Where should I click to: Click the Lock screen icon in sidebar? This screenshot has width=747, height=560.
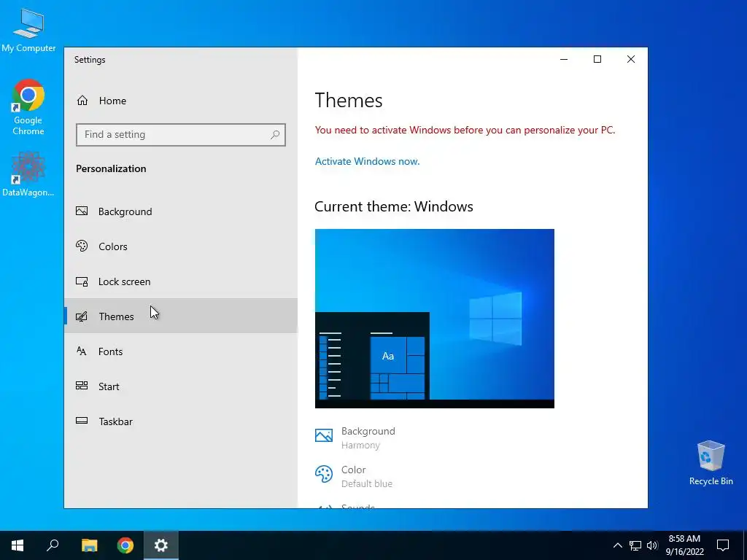point(82,281)
